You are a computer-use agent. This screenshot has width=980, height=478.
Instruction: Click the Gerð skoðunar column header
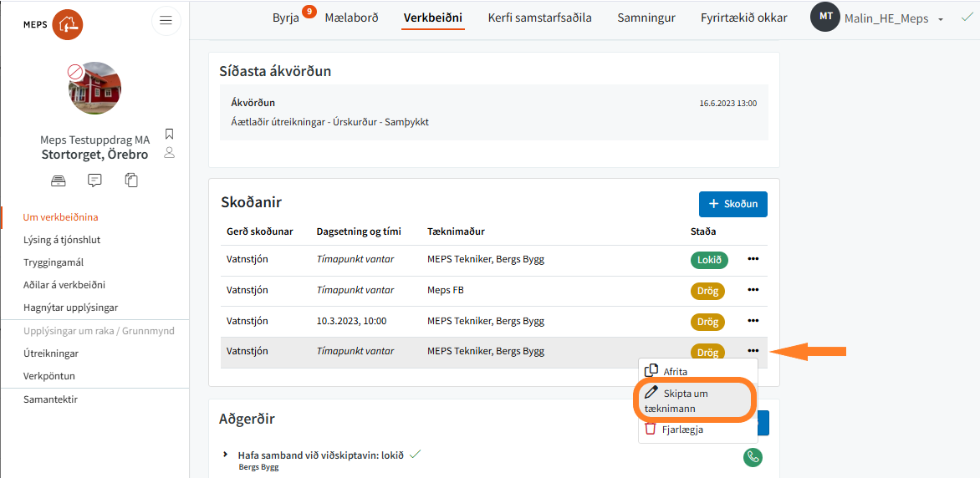coord(260,231)
